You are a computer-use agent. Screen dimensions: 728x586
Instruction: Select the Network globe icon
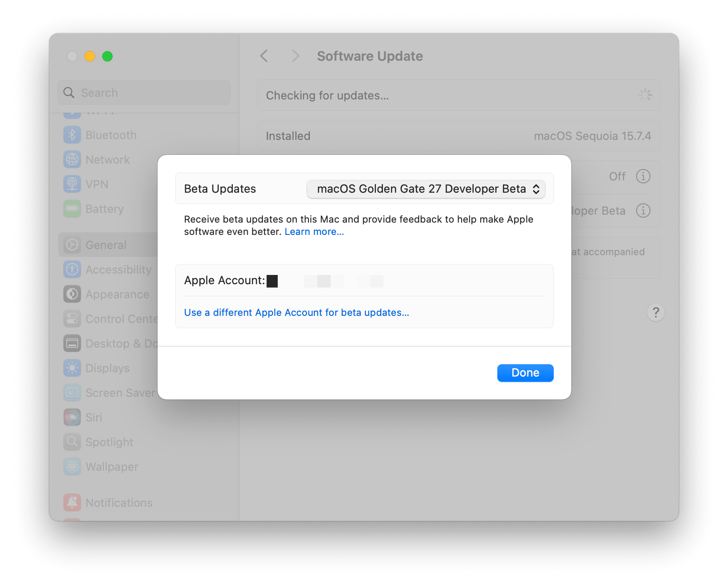pos(72,159)
